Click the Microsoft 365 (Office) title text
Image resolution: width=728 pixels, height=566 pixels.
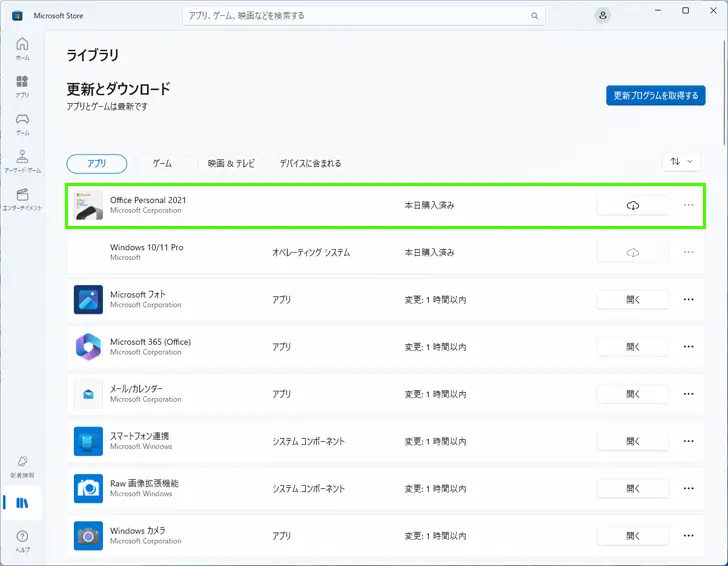(150, 342)
